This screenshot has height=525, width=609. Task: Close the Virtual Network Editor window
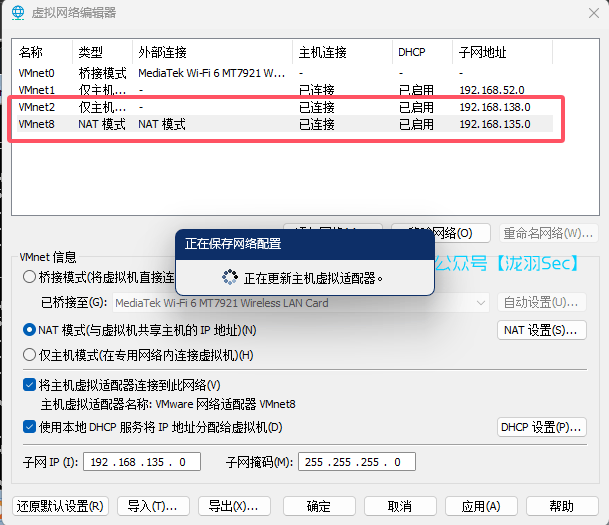pos(593,13)
